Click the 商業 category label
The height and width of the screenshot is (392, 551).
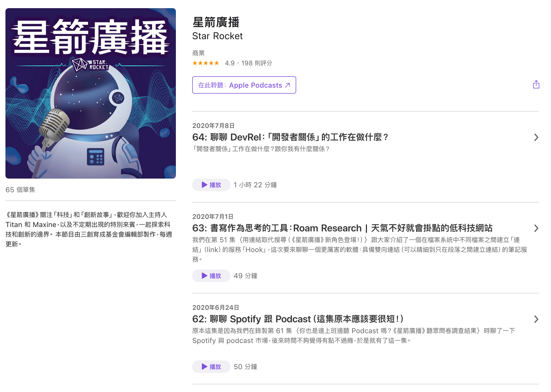click(x=198, y=53)
